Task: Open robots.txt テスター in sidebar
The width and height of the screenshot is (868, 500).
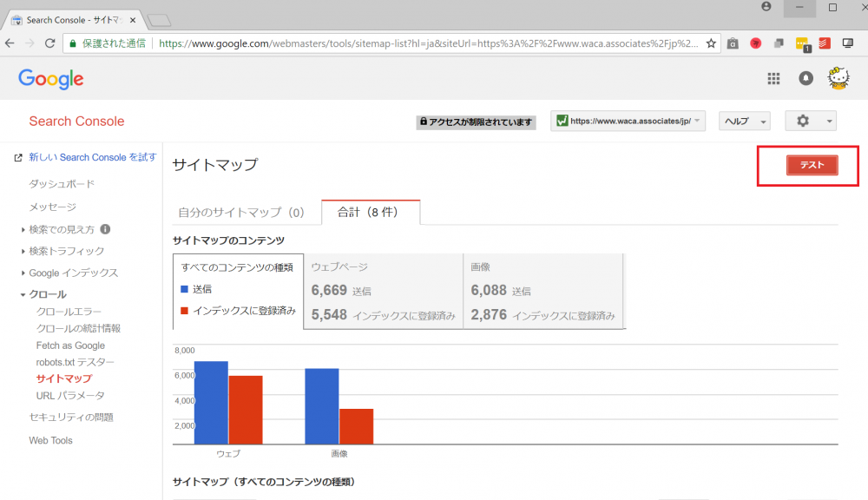Action: tap(75, 362)
